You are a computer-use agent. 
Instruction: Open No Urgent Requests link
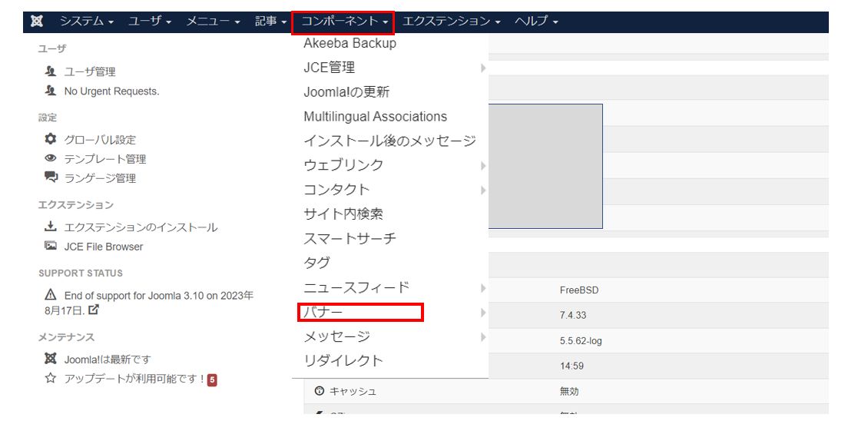pos(112,91)
